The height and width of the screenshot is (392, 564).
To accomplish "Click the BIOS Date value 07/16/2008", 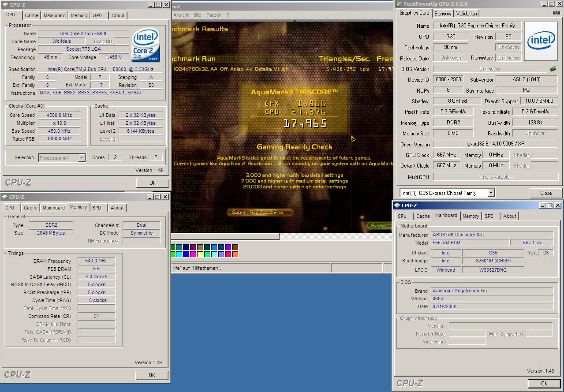I will click(492, 306).
